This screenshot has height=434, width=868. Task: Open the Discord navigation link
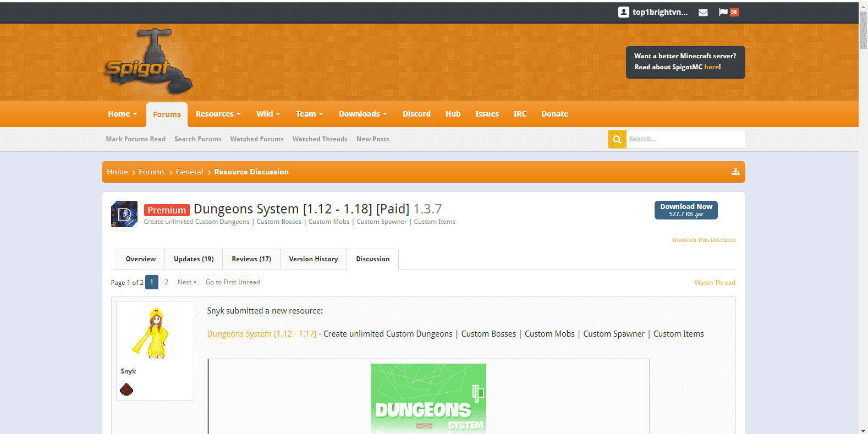[416, 114]
